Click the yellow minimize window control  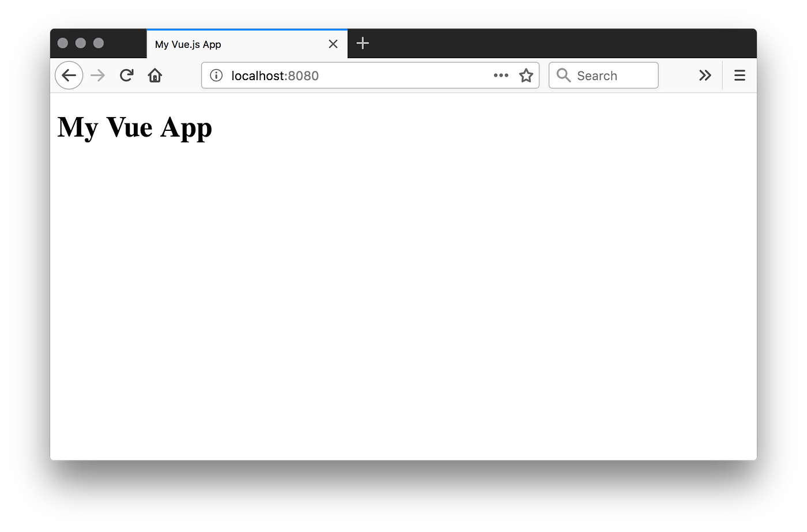tap(80, 43)
